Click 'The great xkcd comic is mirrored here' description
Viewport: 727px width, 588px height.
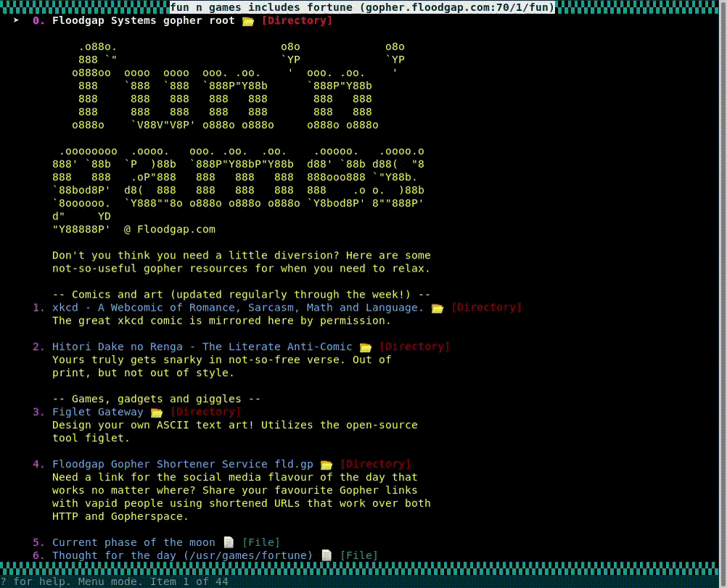click(x=221, y=321)
